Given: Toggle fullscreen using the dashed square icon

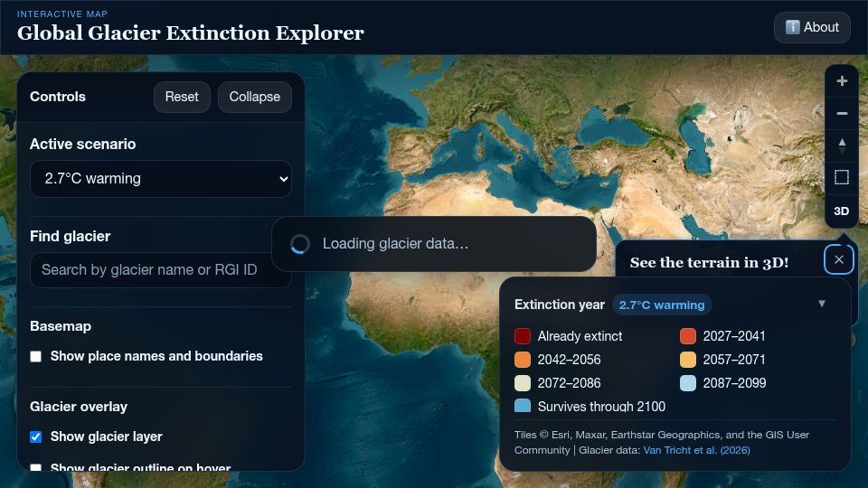Looking at the screenshot, I should click(x=842, y=178).
